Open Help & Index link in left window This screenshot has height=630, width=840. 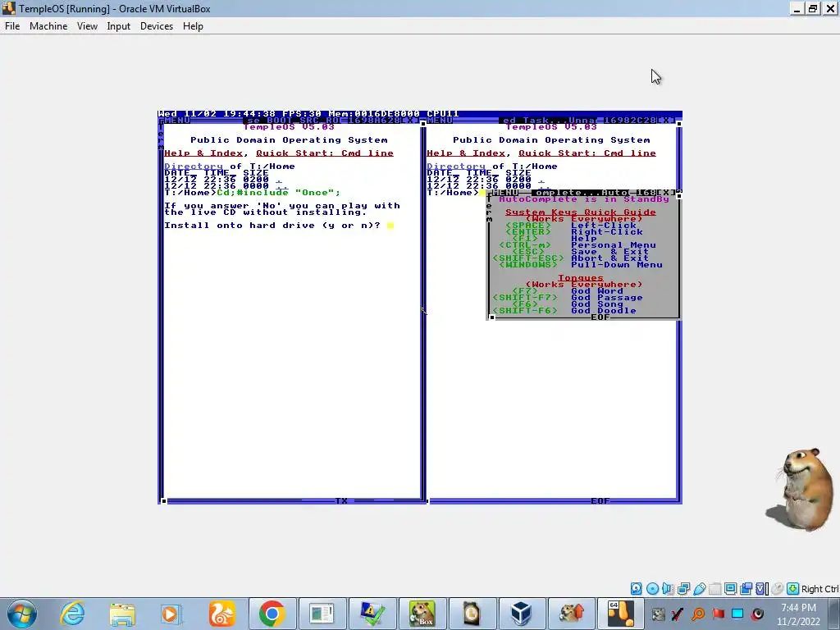(x=203, y=153)
